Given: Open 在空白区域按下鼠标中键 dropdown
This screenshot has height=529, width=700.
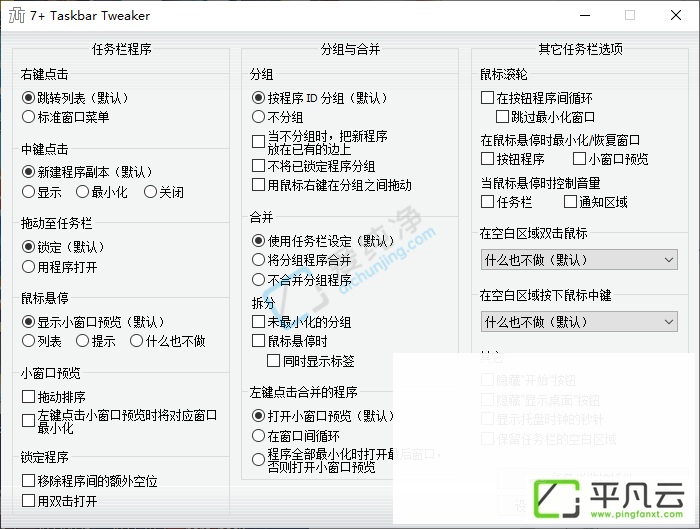Looking at the screenshot, I should [579, 322].
